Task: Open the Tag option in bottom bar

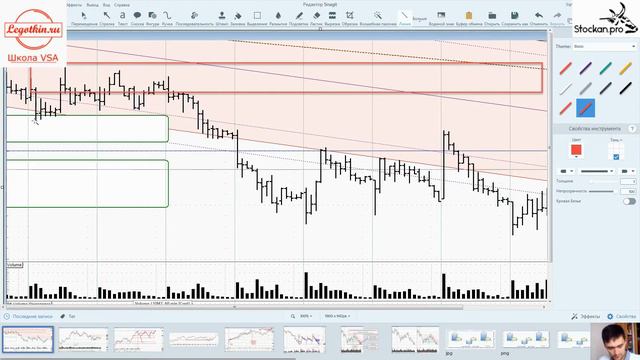Action: (x=68, y=316)
